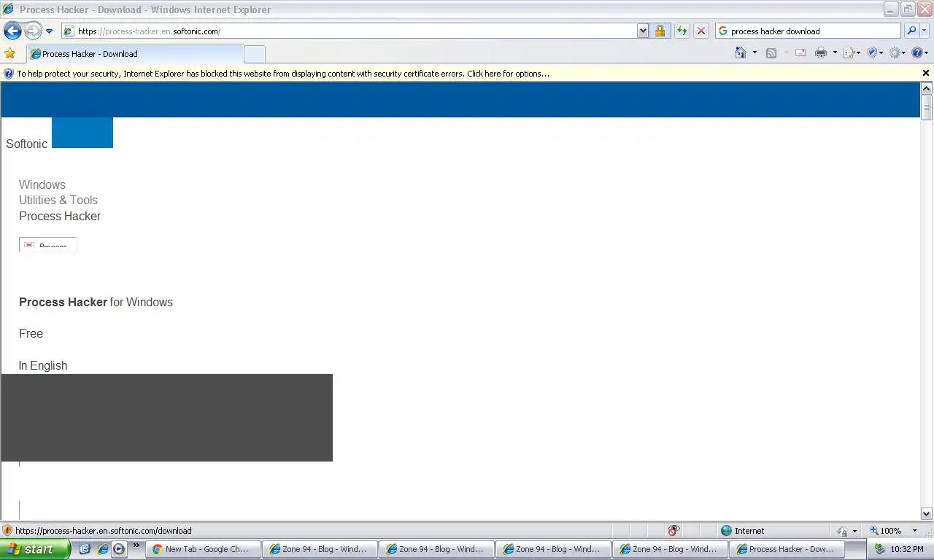This screenshot has height=560, width=934.
Task: Click the Softonic logo link
Action: coord(26,144)
